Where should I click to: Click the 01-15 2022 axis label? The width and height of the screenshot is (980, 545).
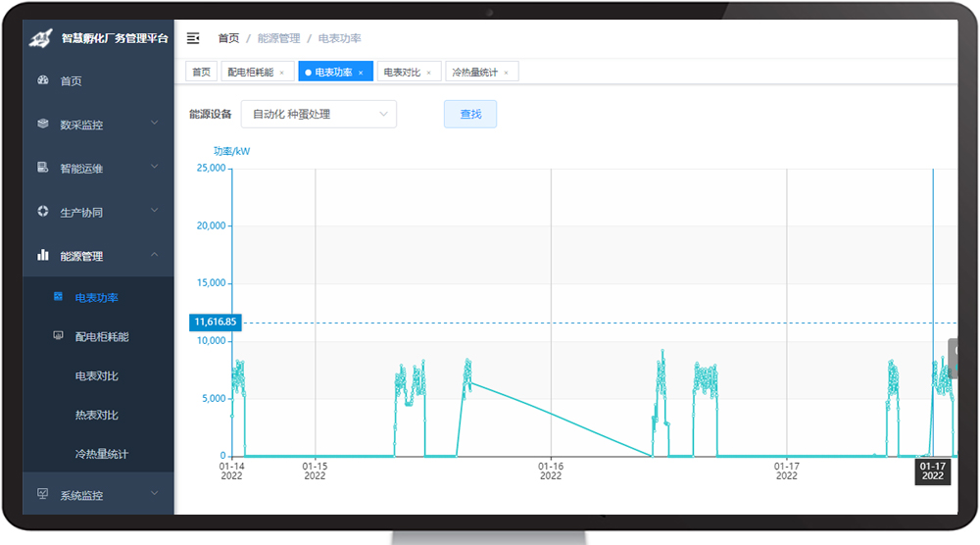315,471
